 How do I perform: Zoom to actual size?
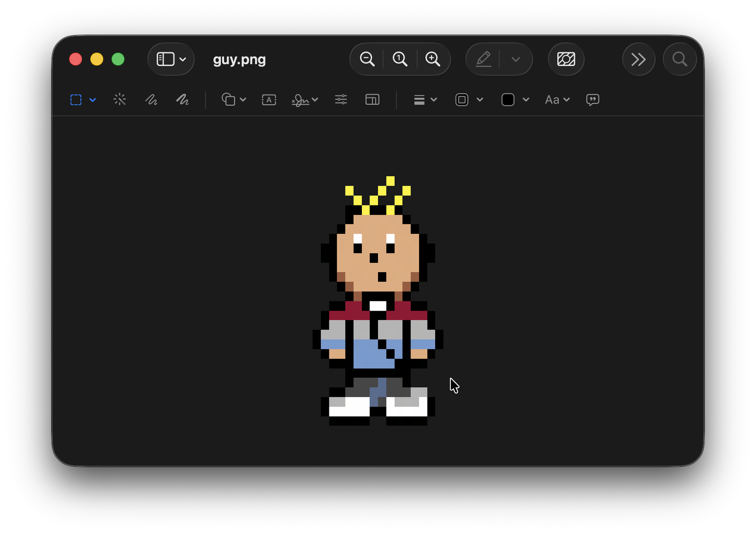pyautogui.click(x=400, y=59)
